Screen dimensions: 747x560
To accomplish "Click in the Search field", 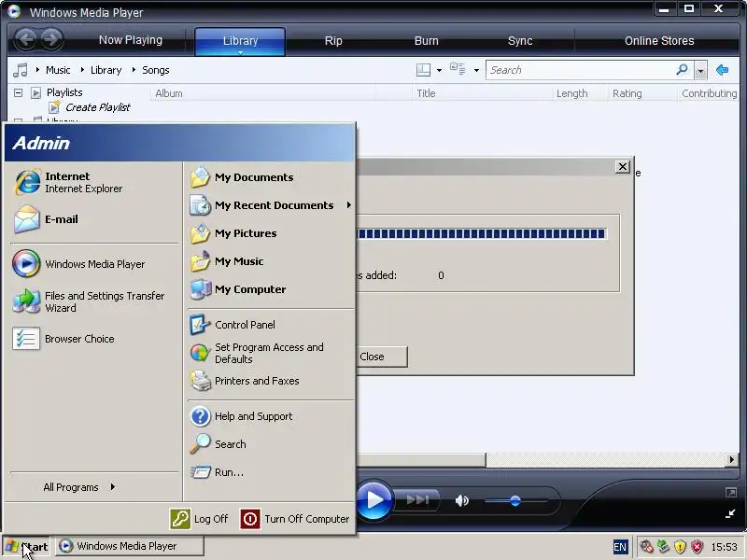I will tap(579, 70).
